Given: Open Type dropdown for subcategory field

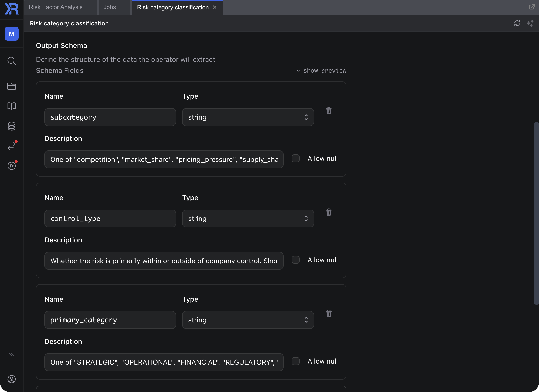Looking at the screenshot, I should tap(248, 117).
